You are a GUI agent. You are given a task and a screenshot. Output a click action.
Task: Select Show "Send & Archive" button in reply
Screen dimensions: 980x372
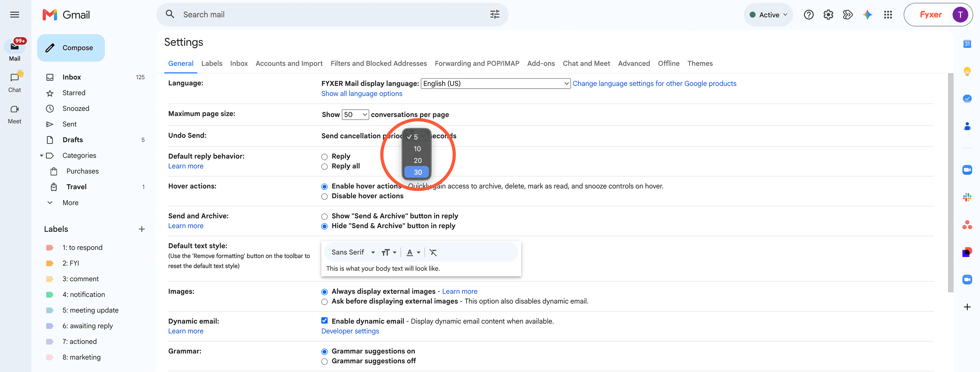tap(324, 217)
